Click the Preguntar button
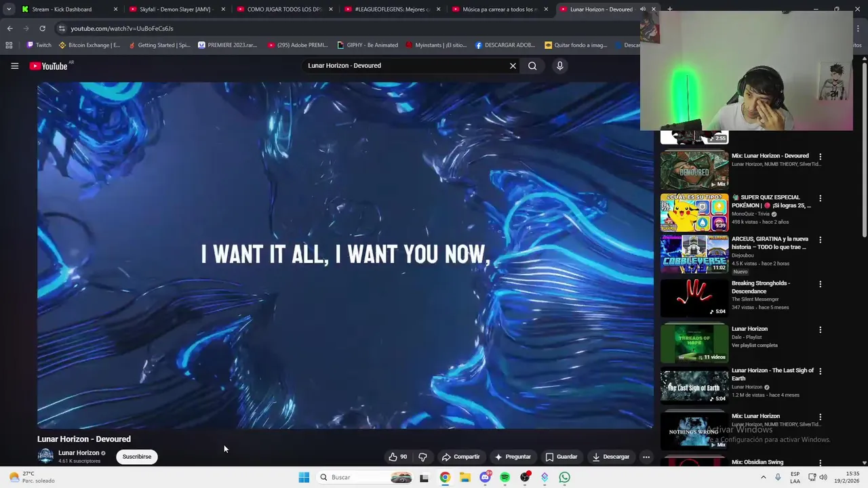The height and width of the screenshot is (488, 868). [x=513, y=457]
